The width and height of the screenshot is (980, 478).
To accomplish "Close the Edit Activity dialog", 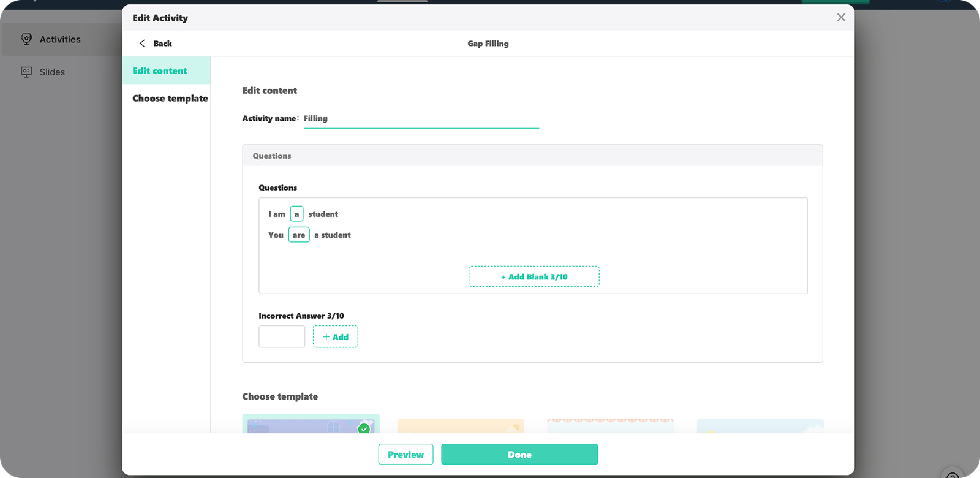I will pyautogui.click(x=841, y=18).
